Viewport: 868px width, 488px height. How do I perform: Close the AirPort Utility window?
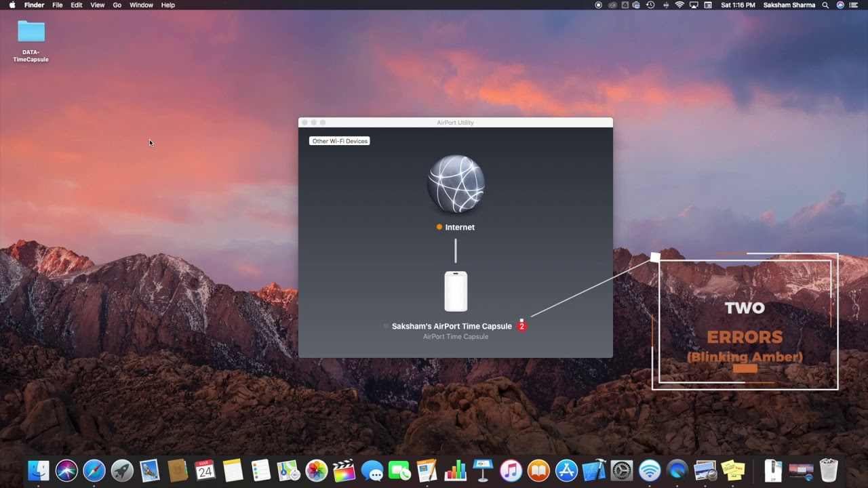pyautogui.click(x=304, y=123)
